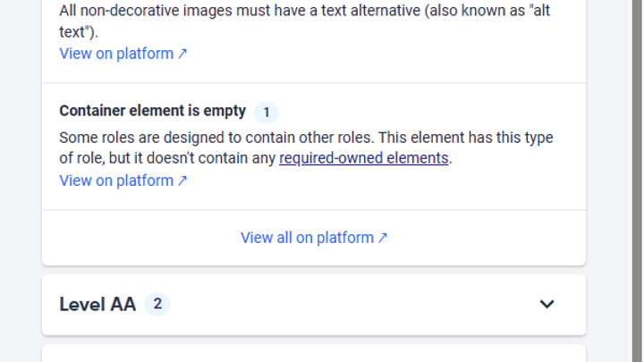Click the empty space in the Level AA header
The height and width of the screenshot is (362, 644).
point(358,304)
